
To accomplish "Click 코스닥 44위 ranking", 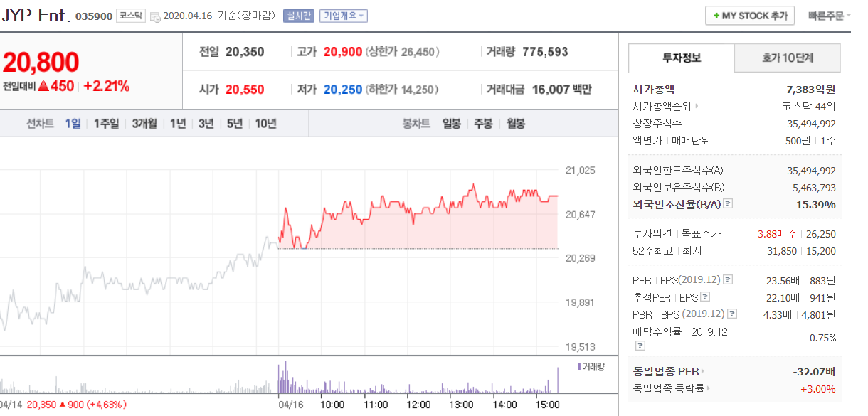I will pos(808,107).
